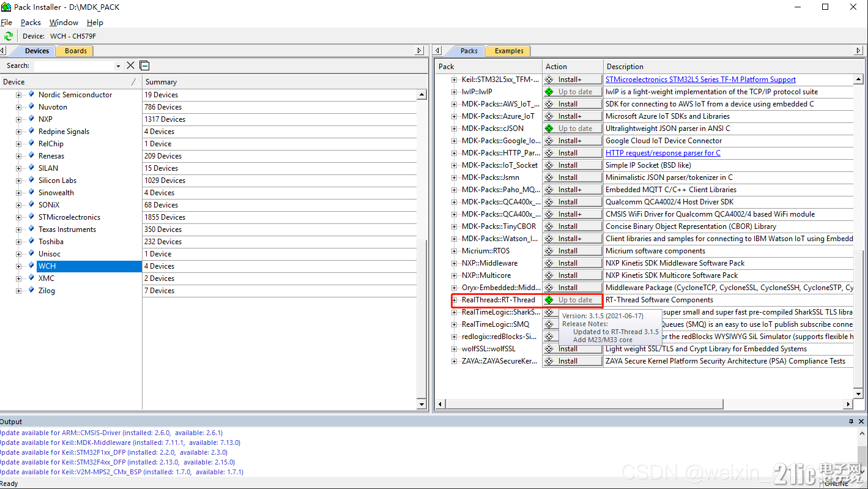This screenshot has height=489, width=868.
Task: Click Up to date for RealThread::RT-Thread
Action: point(573,300)
